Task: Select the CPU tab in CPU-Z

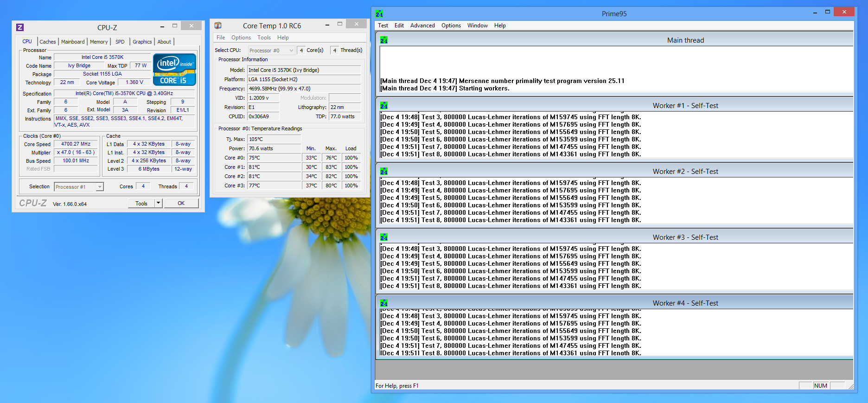Action: pyautogui.click(x=27, y=41)
